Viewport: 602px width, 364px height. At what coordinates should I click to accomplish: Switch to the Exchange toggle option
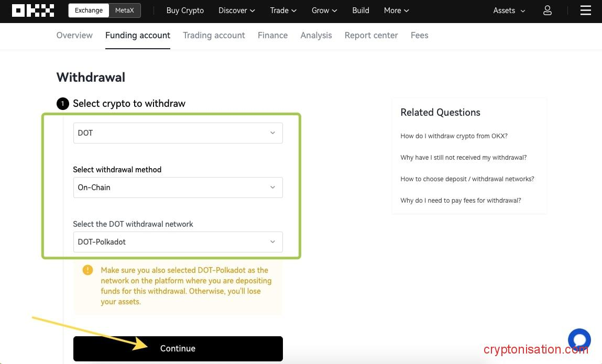(x=89, y=10)
